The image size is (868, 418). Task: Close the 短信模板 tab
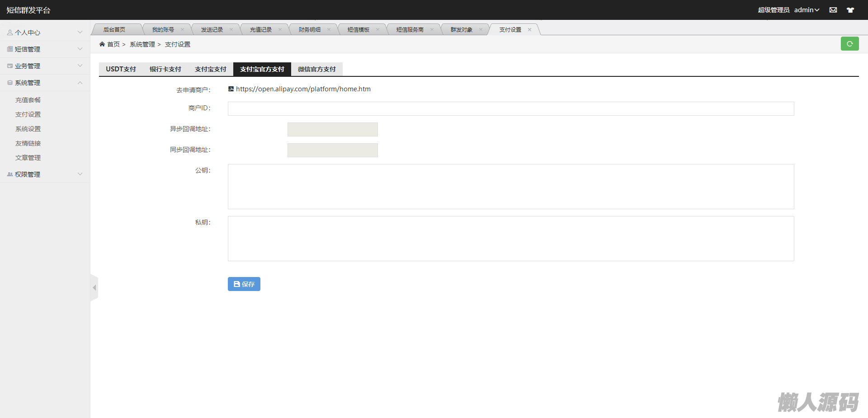(x=377, y=30)
